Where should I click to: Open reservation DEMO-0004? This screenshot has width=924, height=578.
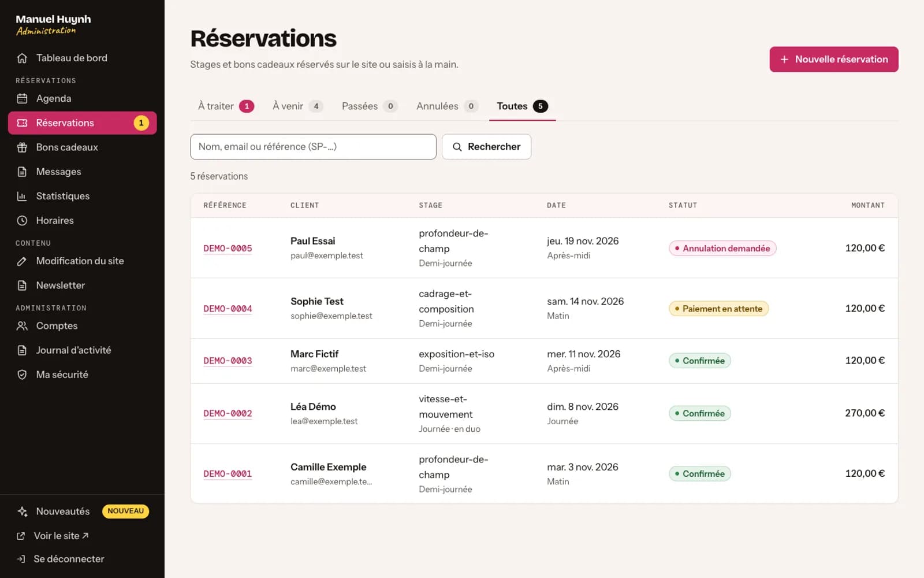click(228, 309)
